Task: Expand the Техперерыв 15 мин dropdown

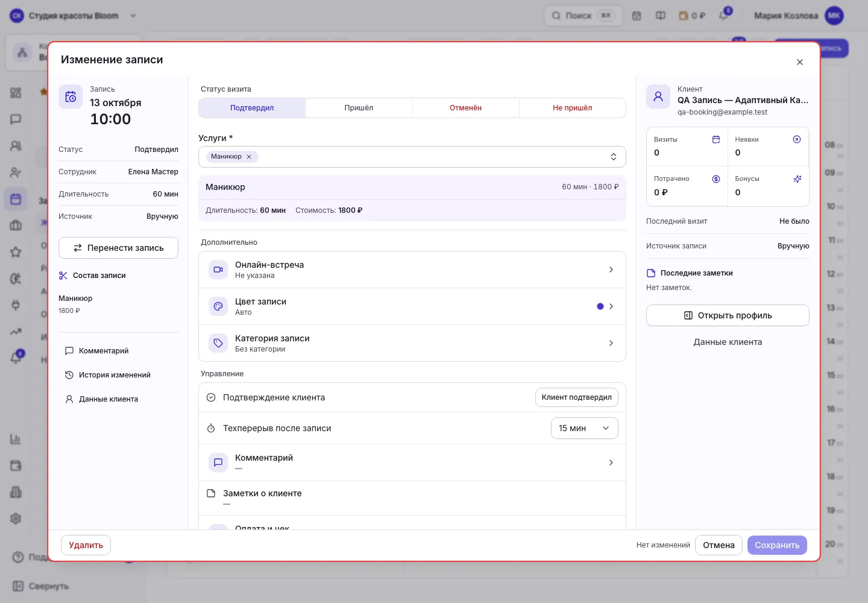Action: (584, 428)
